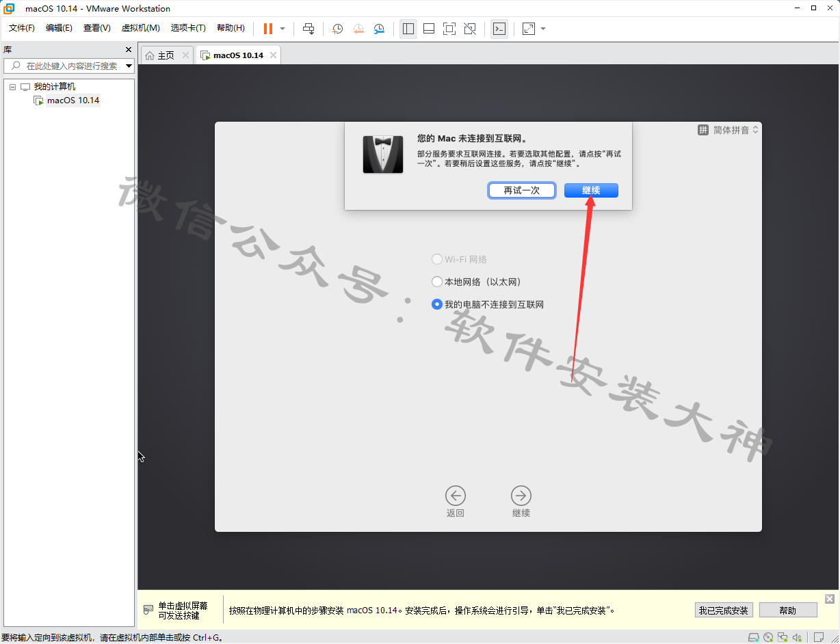Click the stretch guest display icon

point(529,29)
